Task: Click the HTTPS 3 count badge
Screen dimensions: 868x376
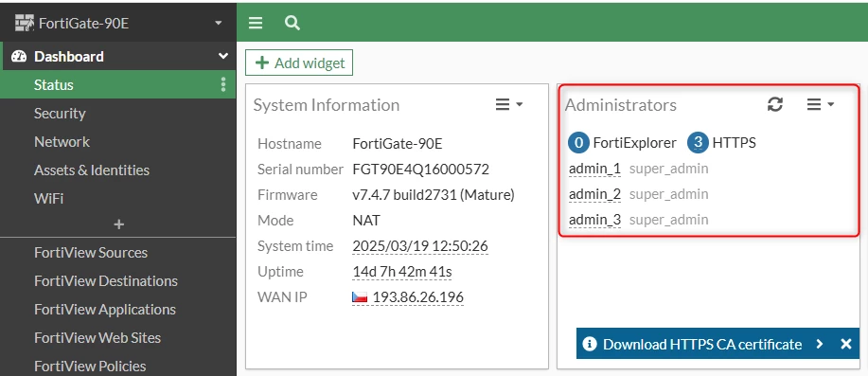Action: tap(698, 143)
